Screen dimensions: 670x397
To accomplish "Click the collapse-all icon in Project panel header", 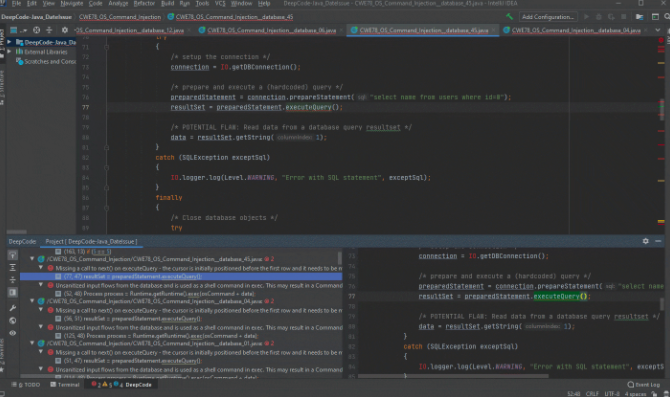I will (x=49, y=30).
